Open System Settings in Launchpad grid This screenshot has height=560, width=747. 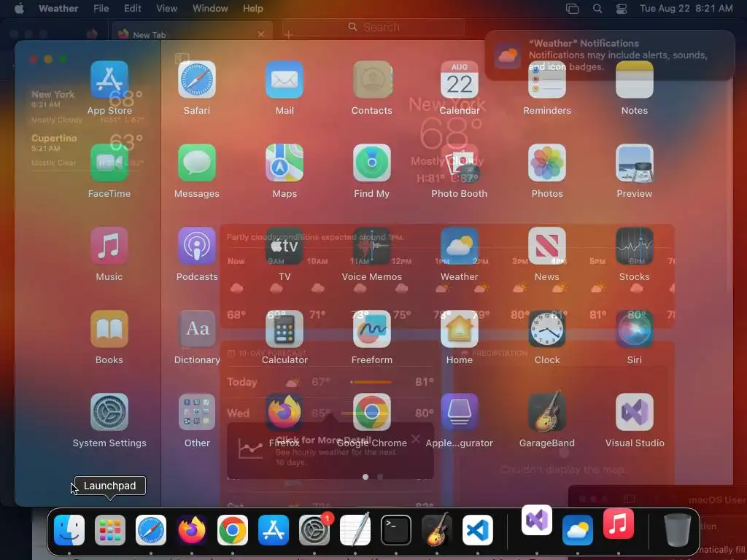109,412
